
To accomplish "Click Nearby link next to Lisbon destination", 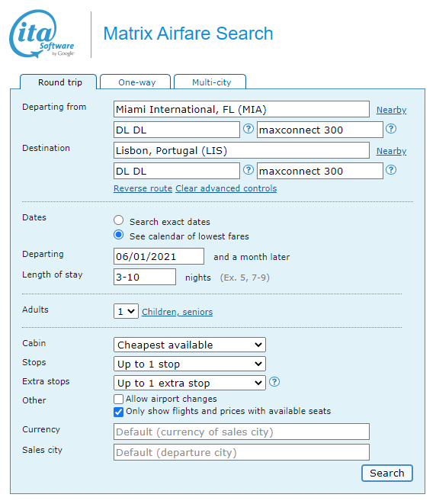I will (391, 151).
